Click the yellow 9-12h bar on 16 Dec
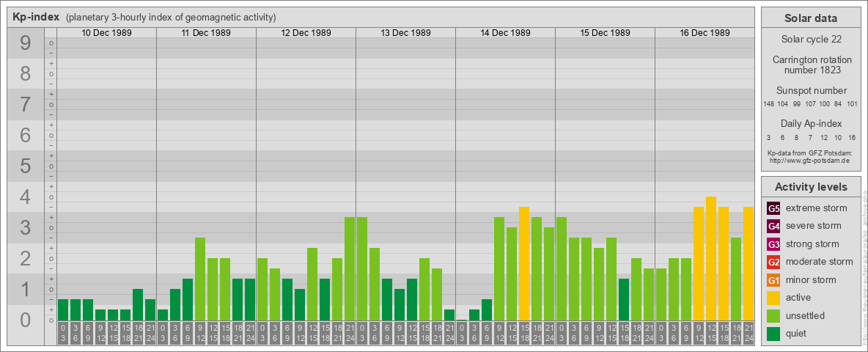 coord(699,263)
